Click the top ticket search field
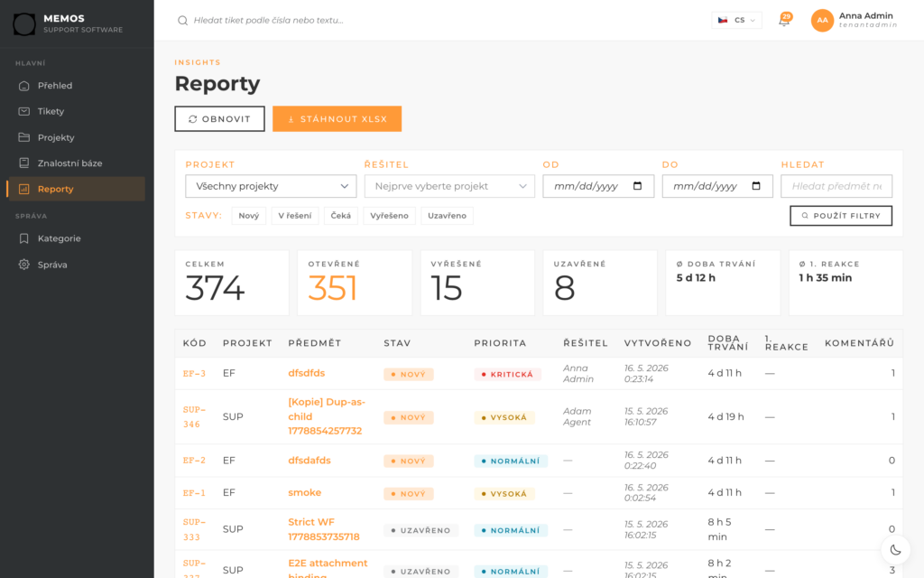 pos(268,21)
